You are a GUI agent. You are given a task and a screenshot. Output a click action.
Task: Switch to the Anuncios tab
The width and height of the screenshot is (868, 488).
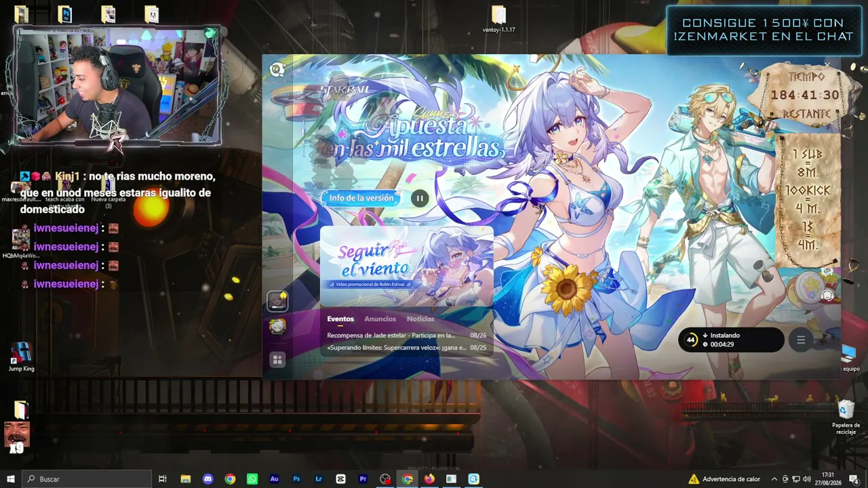coord(380,319)
